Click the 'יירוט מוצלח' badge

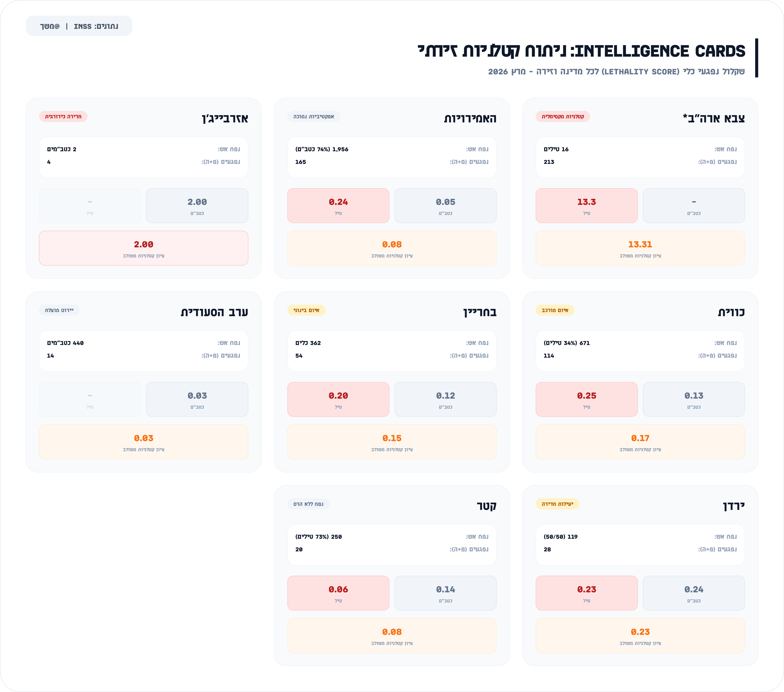click(59, 310)
